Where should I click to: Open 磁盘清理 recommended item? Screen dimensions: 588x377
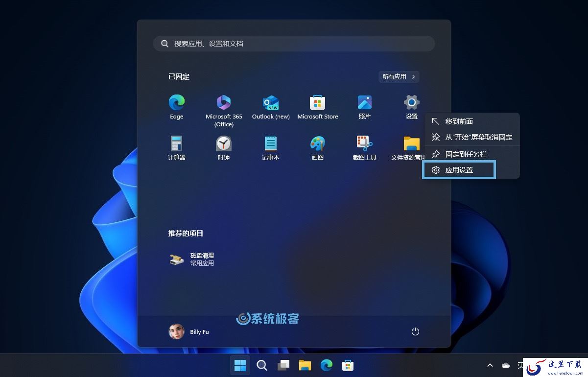(x=192, y=259)
